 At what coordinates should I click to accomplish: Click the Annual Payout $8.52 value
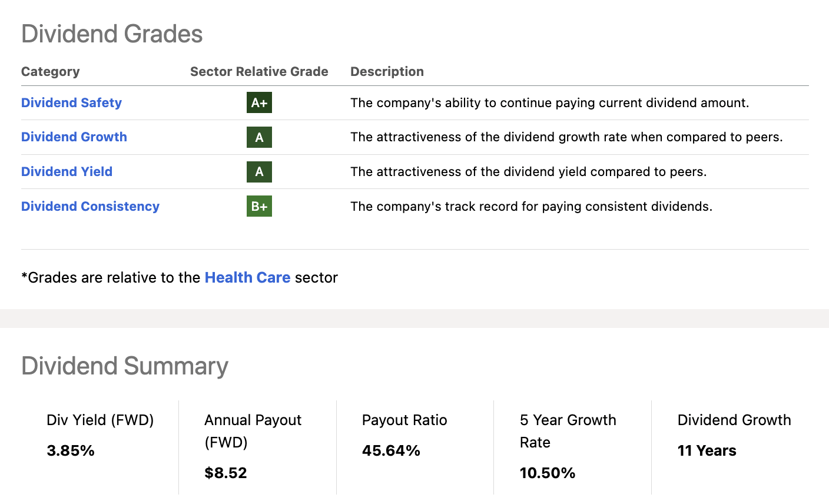tap(226, 473)
